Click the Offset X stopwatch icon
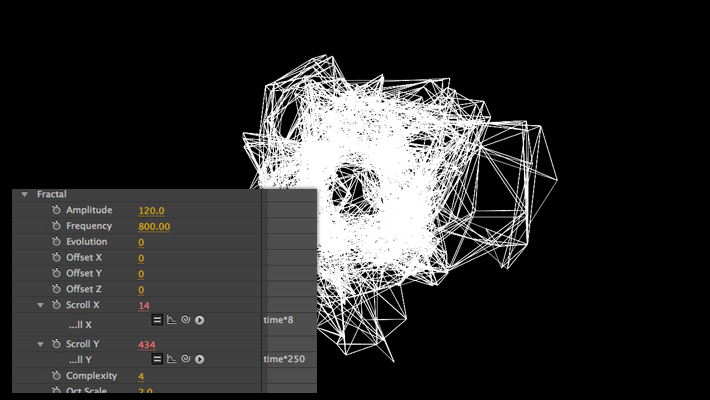The width and height of the screenshot is (710, 400). (x=57, y=258)
